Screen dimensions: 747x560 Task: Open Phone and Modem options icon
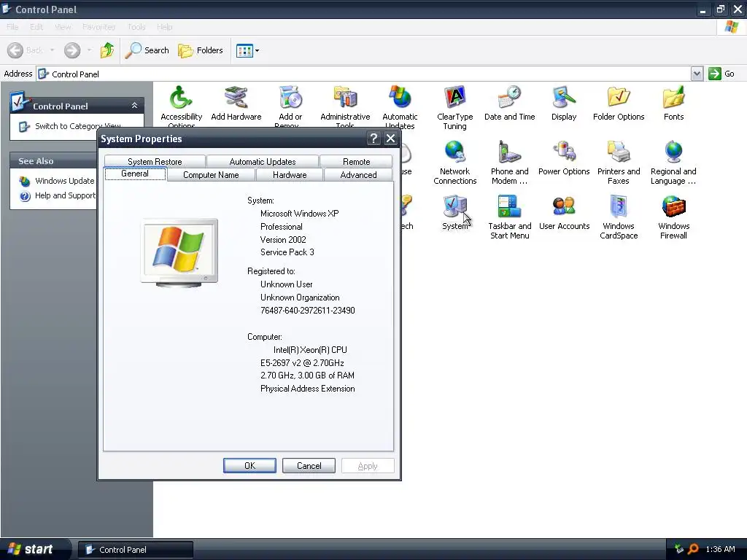(509, 163)
